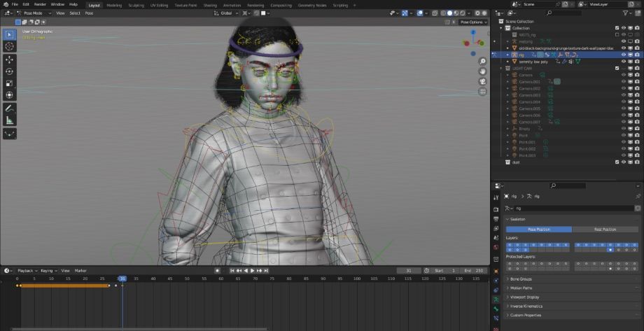Click the Pose Position button
This screenshot has width=644, height=331.
(538, 229)
